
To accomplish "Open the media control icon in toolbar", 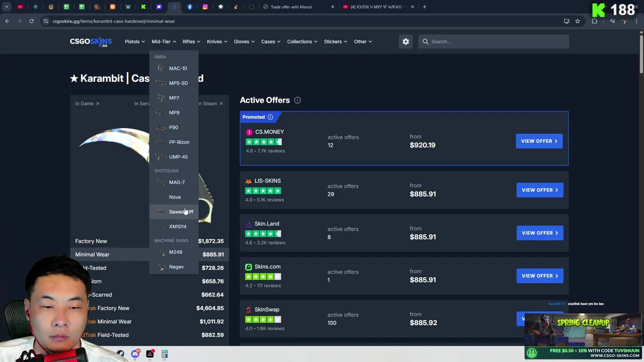I will [612, 21].
